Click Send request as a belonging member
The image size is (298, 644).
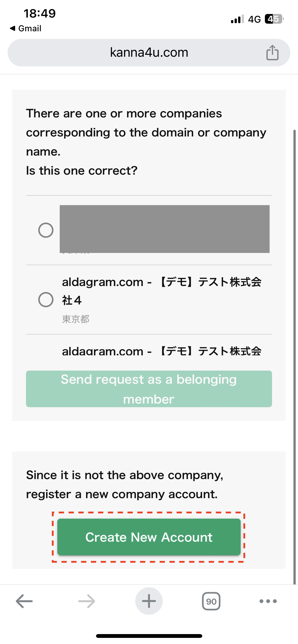tap(149, 389)
